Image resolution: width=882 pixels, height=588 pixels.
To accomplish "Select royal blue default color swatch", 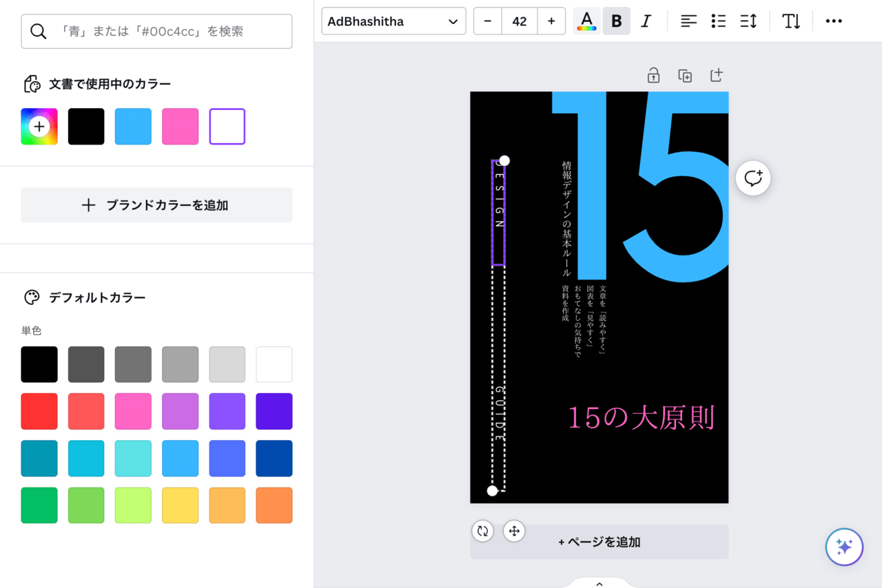I will coord(227,459).
